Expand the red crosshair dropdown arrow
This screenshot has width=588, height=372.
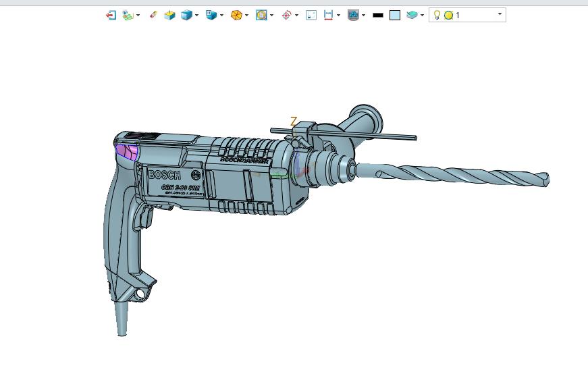296,15
